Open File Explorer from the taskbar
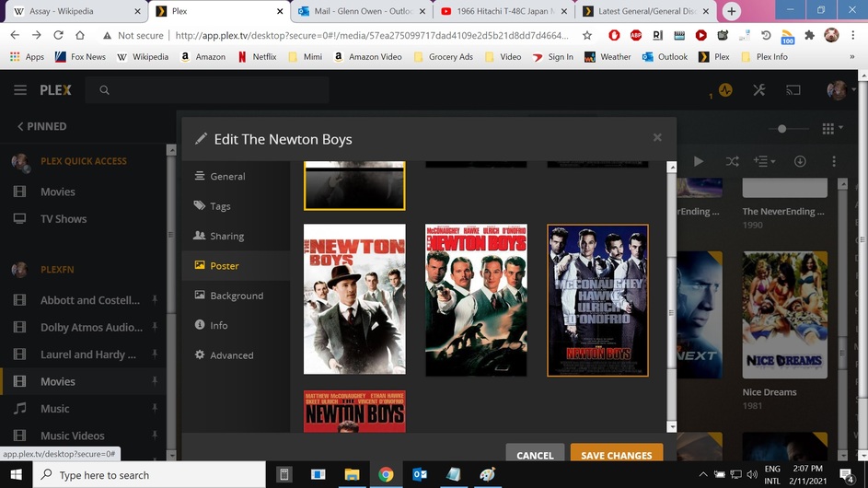The width and height of the screenshot is (868, 488). tap(352, 475)
